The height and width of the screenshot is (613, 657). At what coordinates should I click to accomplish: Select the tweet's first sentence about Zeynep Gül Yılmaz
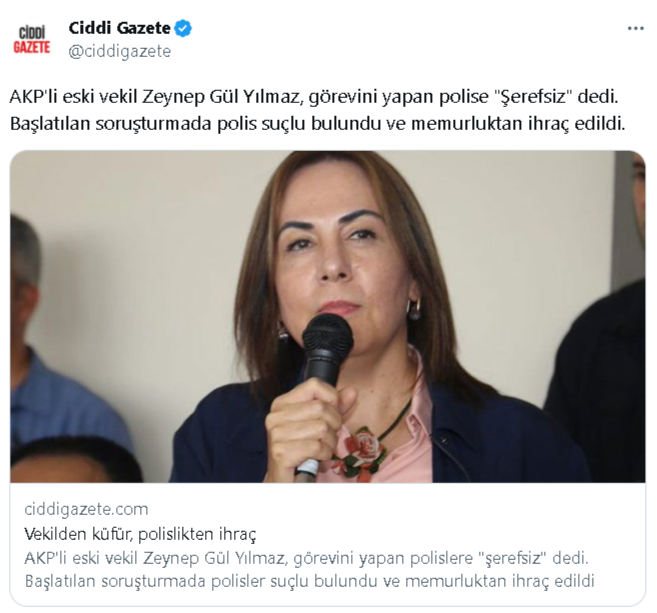[x=314, y=97]
